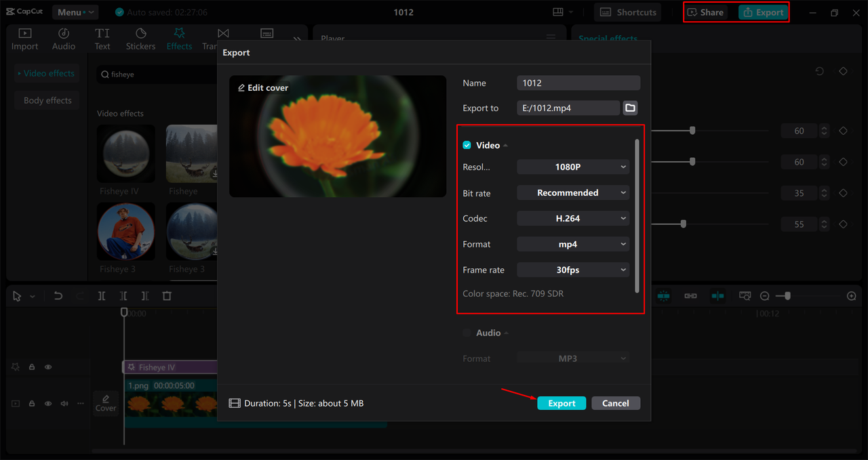
Task: Click the Share button in title bar
Action: [706, 12]
